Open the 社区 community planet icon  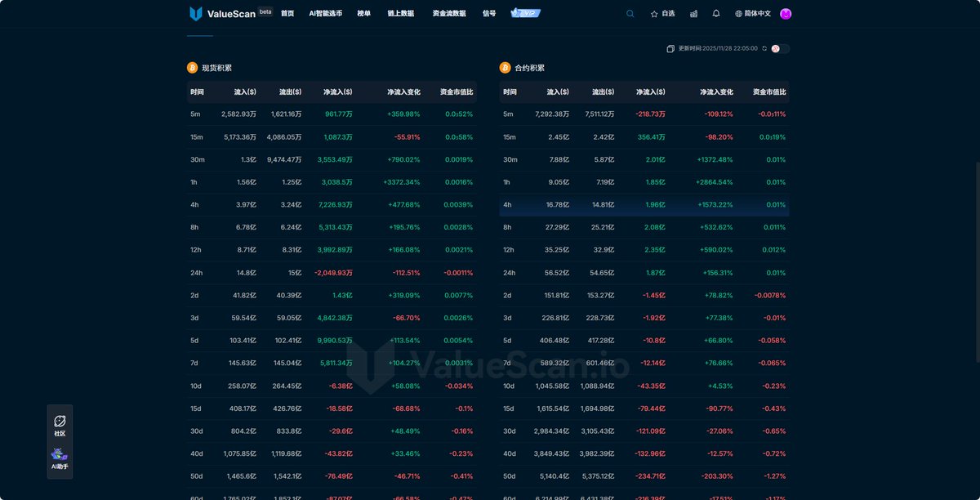pos(60,420)
